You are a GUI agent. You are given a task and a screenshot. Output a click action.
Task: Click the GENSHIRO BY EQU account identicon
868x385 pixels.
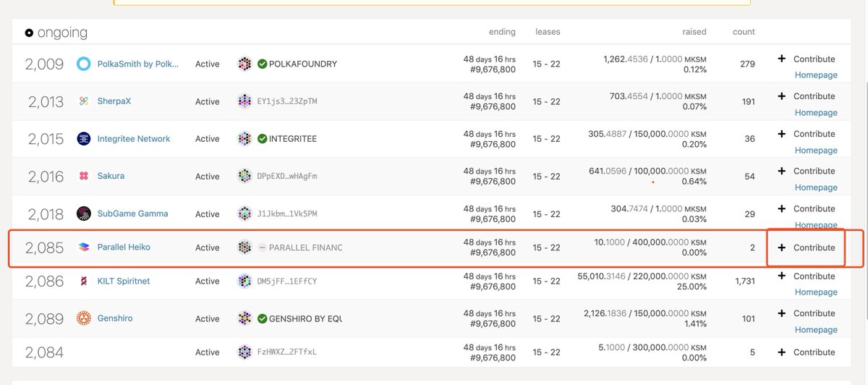[x=245, y=318]
